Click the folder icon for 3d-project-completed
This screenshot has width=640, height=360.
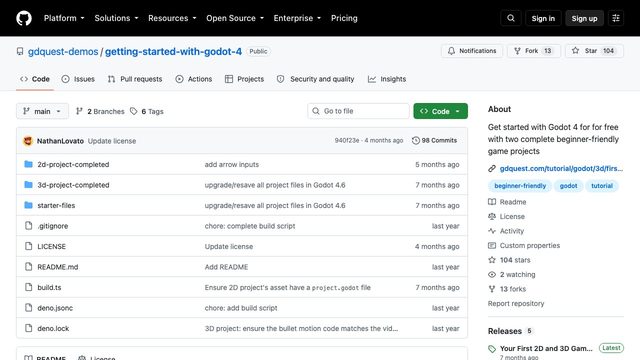pyautogui.click(x=28, y=184)
